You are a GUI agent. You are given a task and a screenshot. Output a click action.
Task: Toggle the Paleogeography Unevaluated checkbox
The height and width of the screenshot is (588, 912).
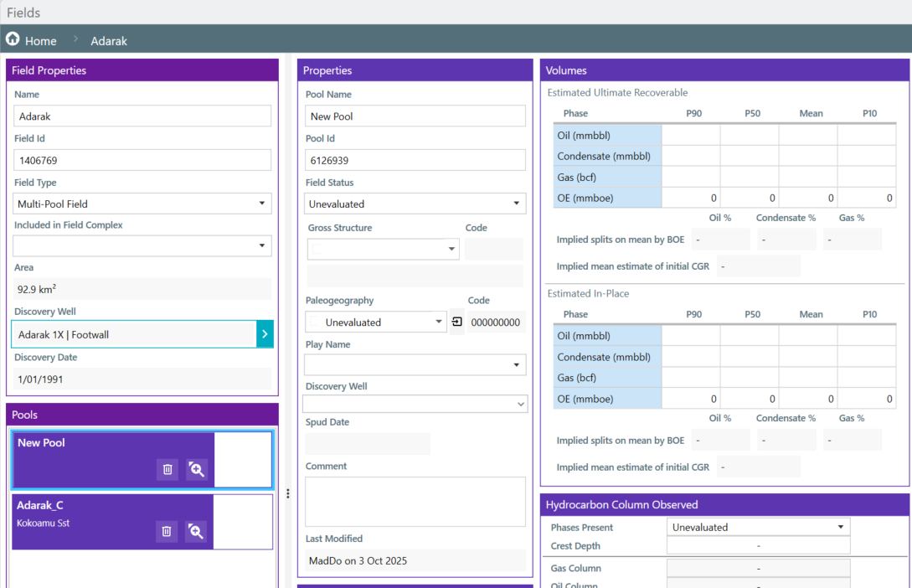tap(315, 322)
